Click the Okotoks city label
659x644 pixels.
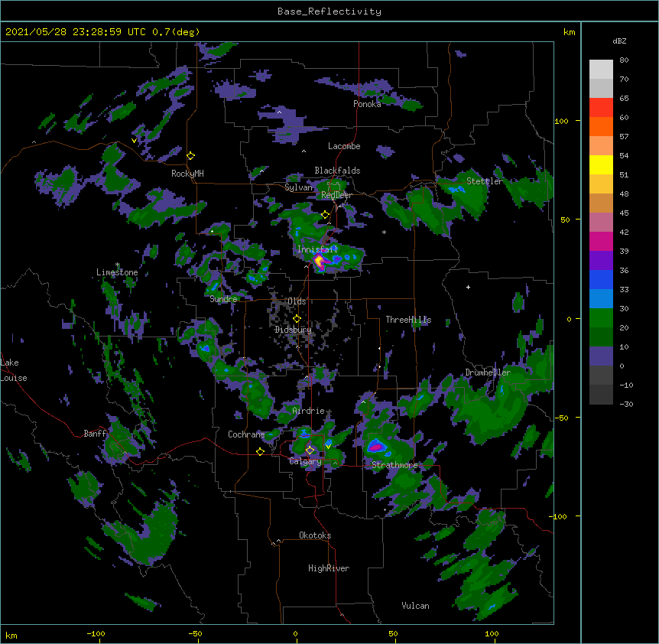[315, 535]
